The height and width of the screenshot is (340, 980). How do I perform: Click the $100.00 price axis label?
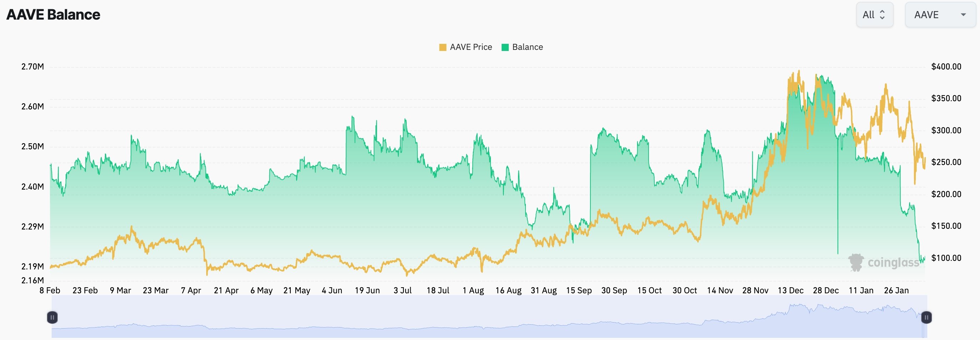(946, 258)
